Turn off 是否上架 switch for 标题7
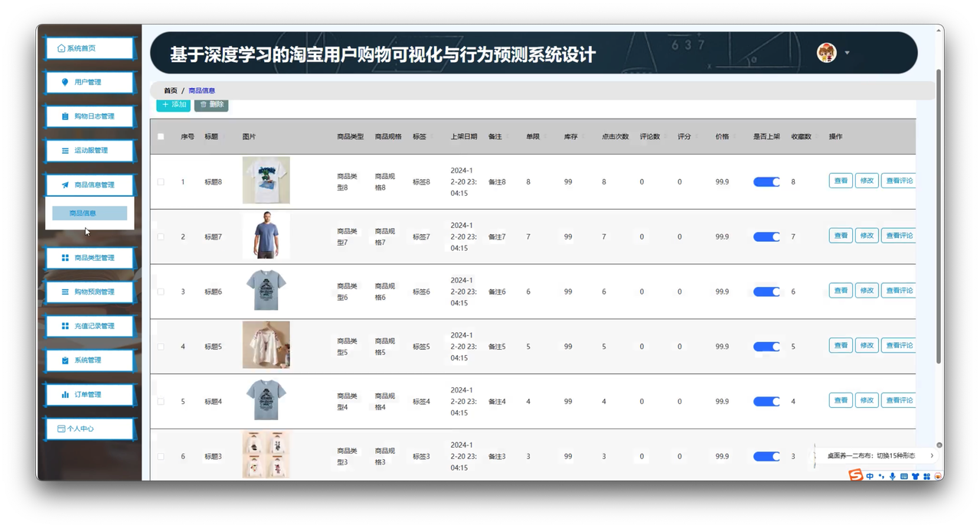The image size is (980, 528). pyautogui.click(x=766, y=237)
